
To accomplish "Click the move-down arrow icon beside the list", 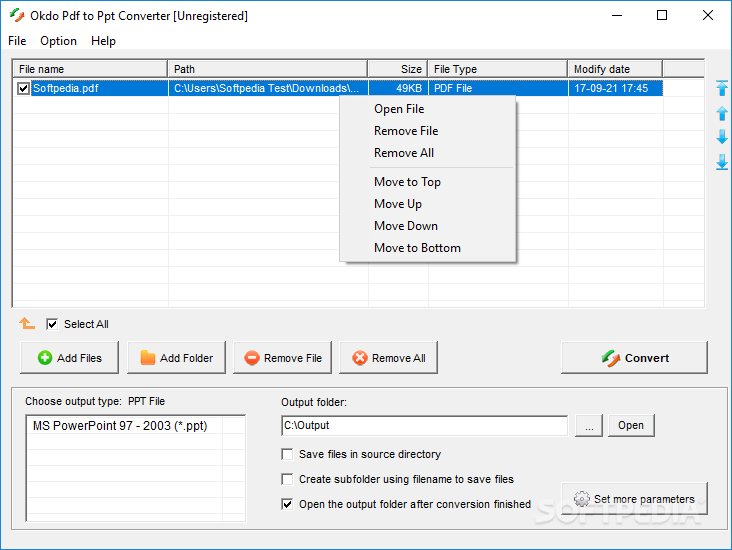I will pyautogui.click(x=722, y=137).
